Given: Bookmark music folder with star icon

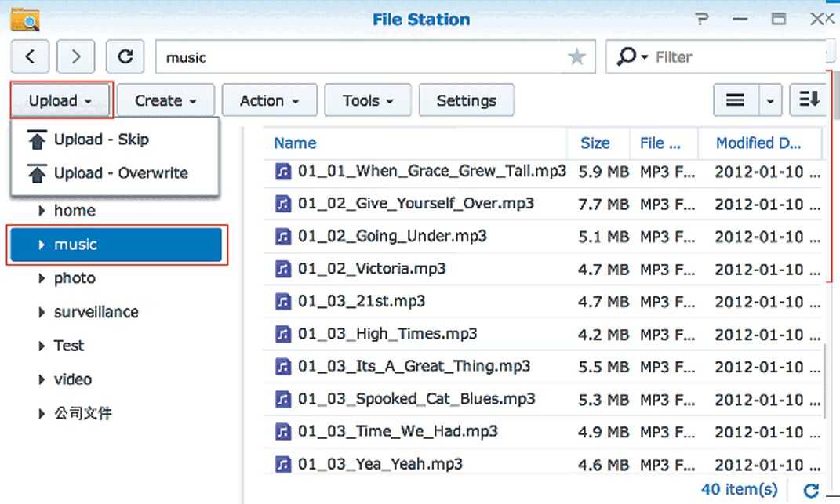Looking at the screenshot, I should click(576, 57).
